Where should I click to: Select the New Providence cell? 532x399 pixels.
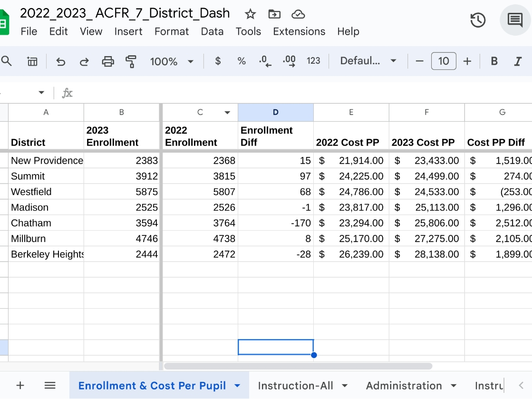(46, 160)
